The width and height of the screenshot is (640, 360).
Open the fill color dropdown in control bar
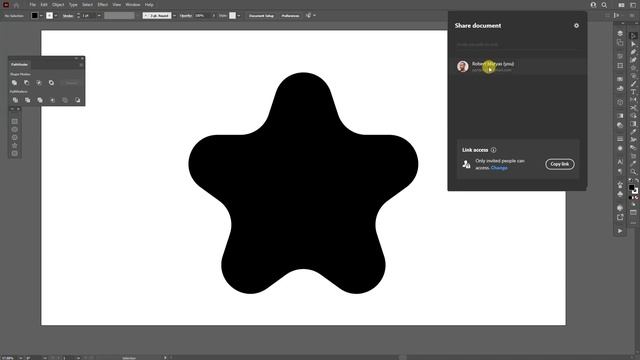[x=41, y=16]
